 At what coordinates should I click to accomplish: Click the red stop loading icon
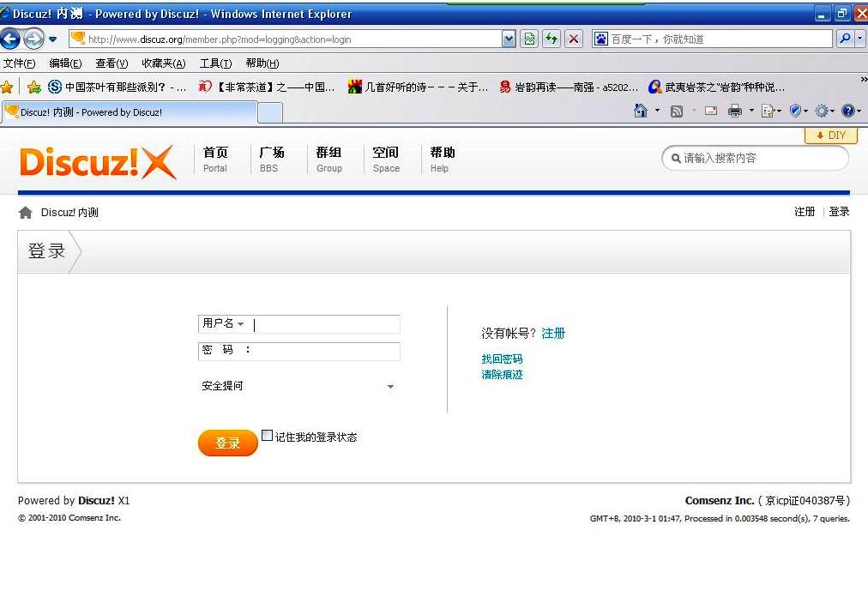pyautogui.click(x=574, y=39)
